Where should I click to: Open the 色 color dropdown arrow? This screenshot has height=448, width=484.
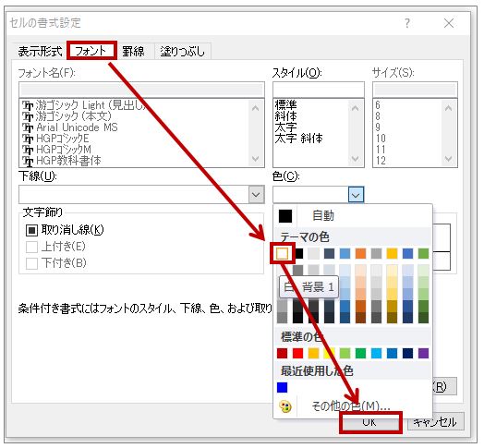point(356,195)
